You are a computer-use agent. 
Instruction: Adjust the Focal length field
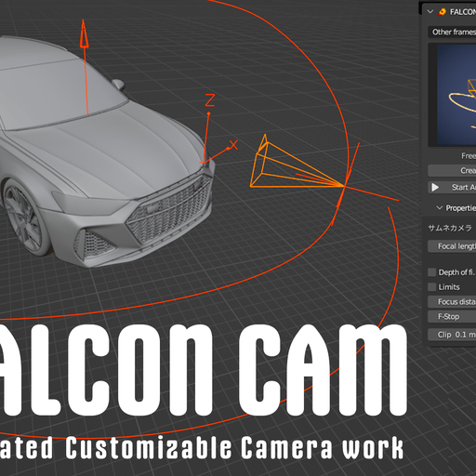coord(452,246)
